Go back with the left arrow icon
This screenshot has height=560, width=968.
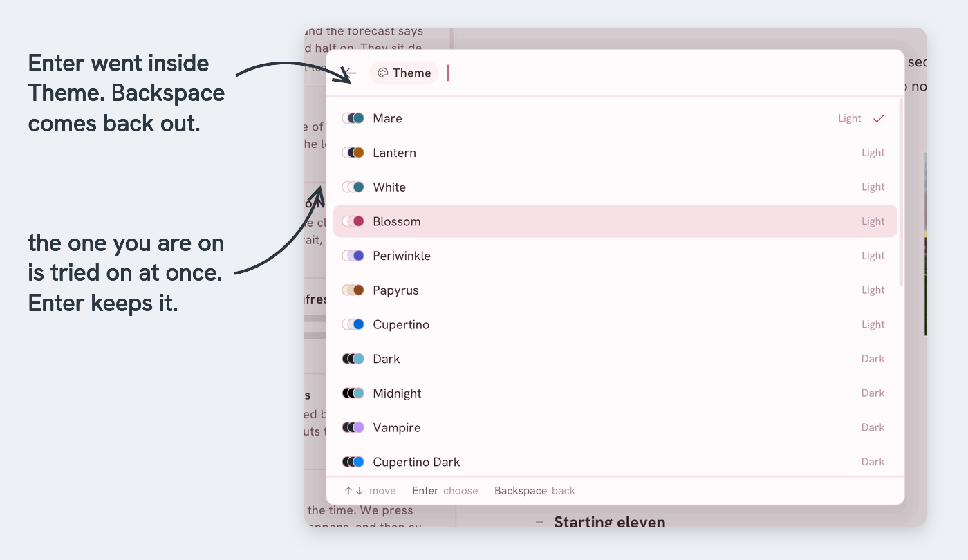pos(350,73)
